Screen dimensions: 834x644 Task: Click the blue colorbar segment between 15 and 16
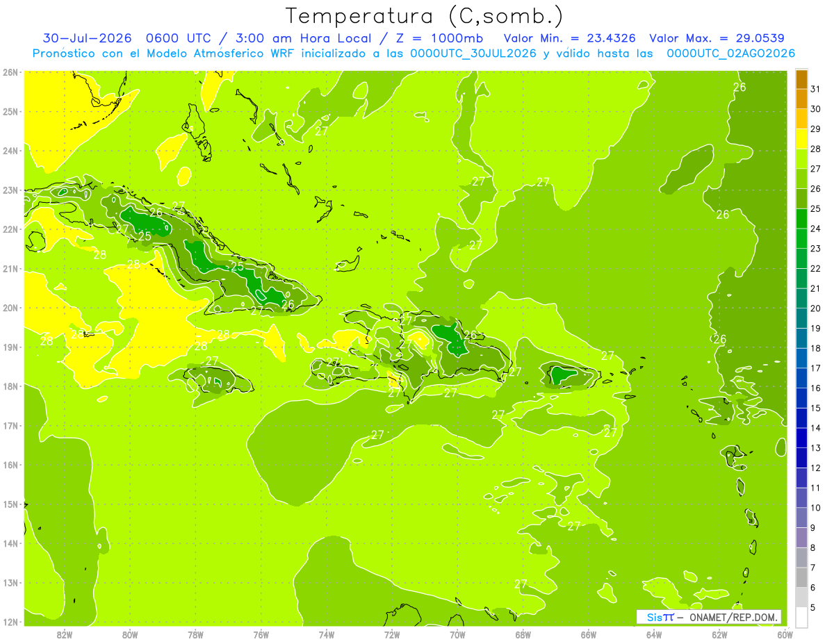click(801, 398)
